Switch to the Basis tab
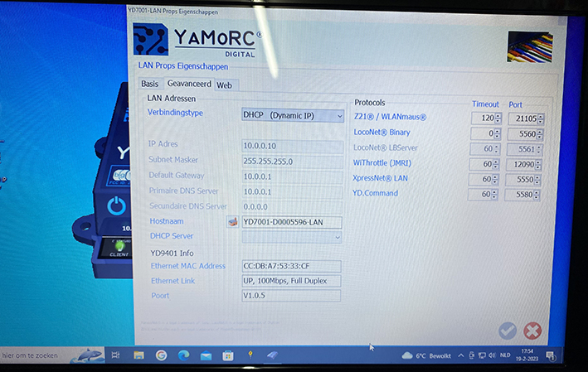This screenshot has width=588, height=372. (149, 84)
